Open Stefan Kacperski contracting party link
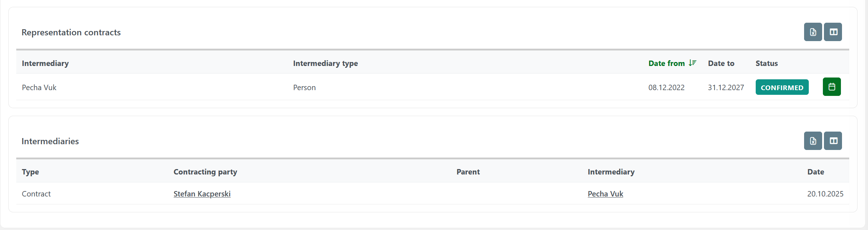Screen dimensions: 868x230 pos(202,194)
